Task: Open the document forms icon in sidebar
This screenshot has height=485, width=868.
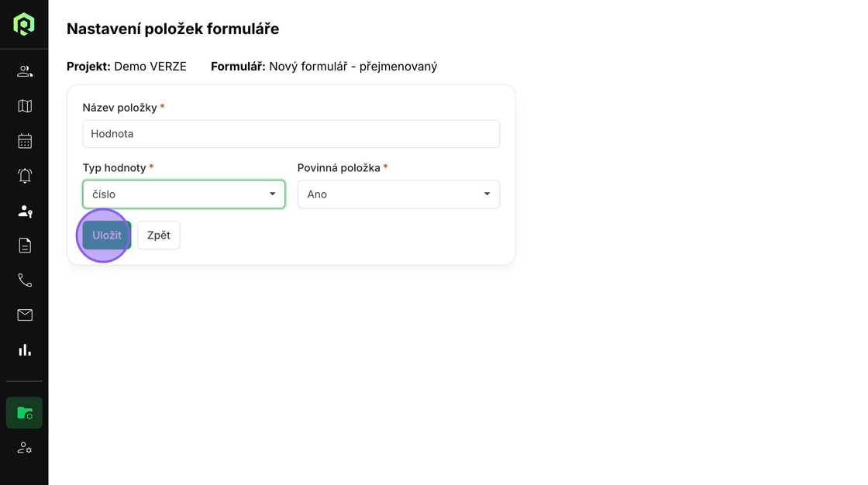Action: [25, 246]
